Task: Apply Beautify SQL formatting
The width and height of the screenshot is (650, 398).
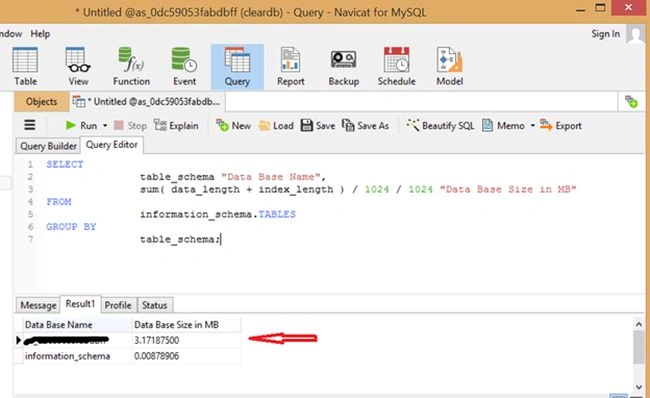Action: [440, 126]
